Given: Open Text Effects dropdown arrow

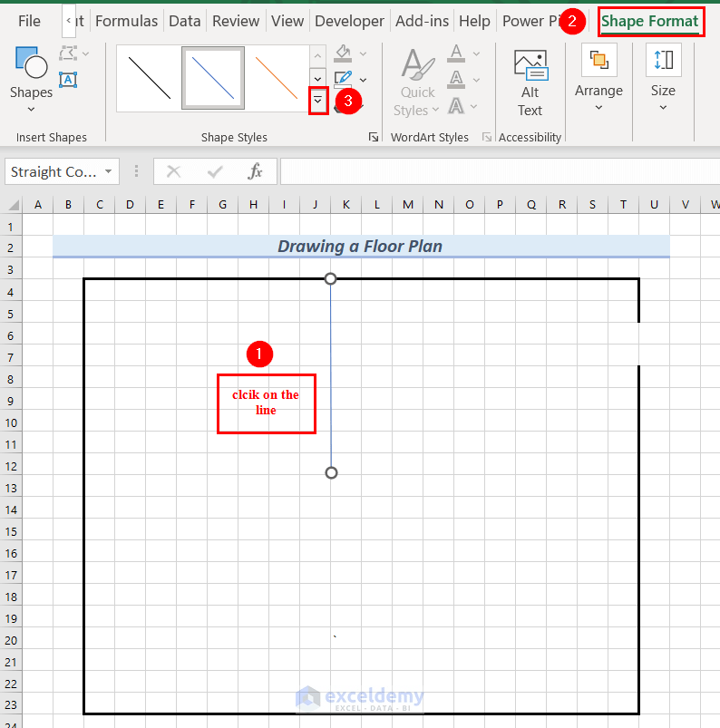Looking at the screenshot, I should [474, 107].
